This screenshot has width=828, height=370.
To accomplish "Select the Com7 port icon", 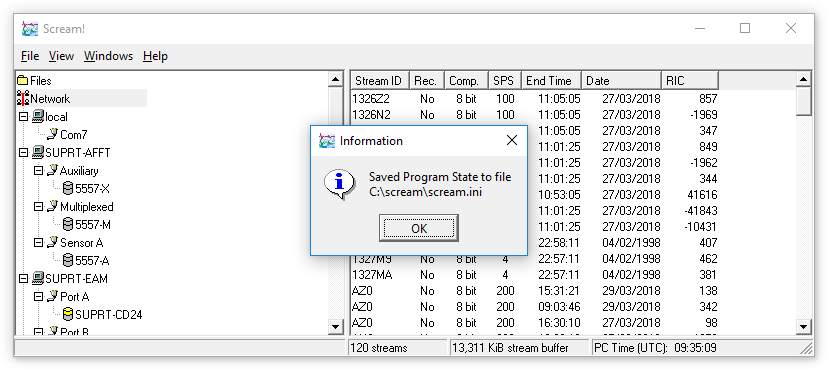I will pos(53,135).
